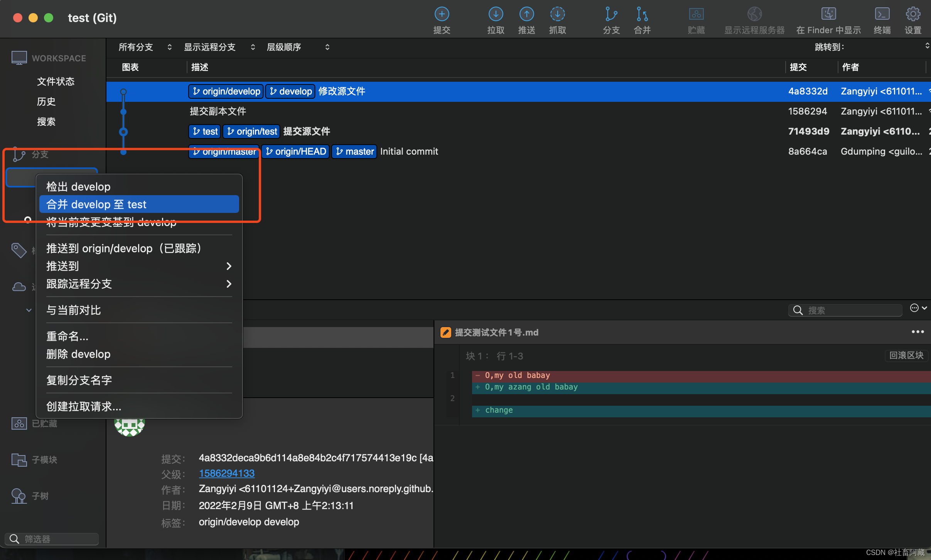This screenshot has width=931, height=560.
Task: Click the Merge (合并) toolbar icon
Action: coord(642,15)
